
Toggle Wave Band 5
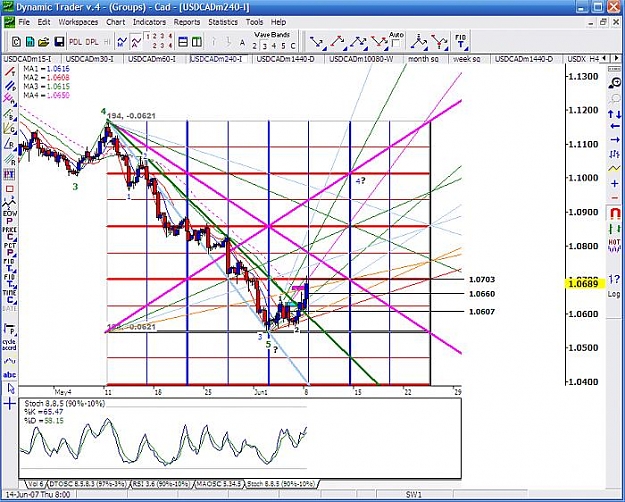point(283,46)
